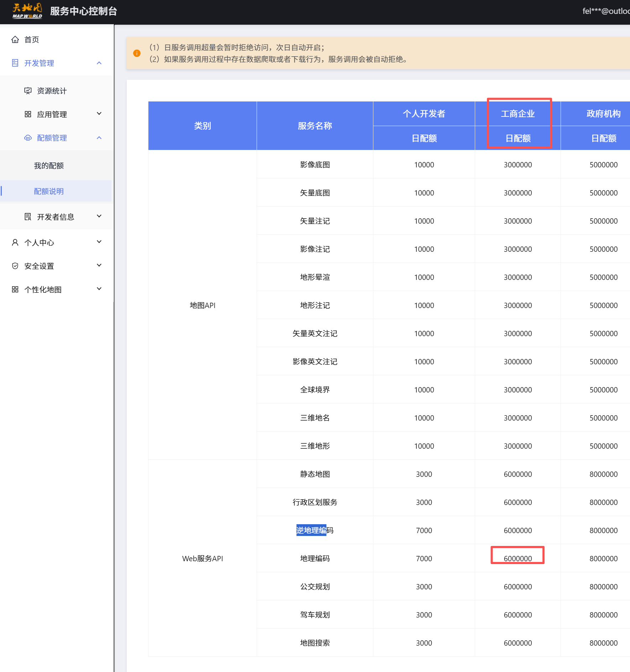Viewport: 630px width, 672px height.
Task: Click the highlighted 逆地理编码 service name
Action: click(315, 530)
